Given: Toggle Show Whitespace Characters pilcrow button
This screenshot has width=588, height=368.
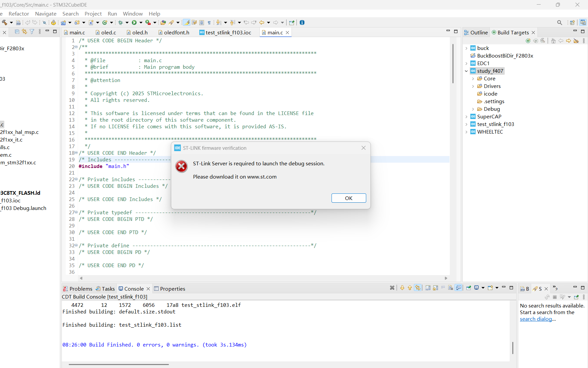Looking at the screenshot, I should pyautogui.click(x=209, y=22).
